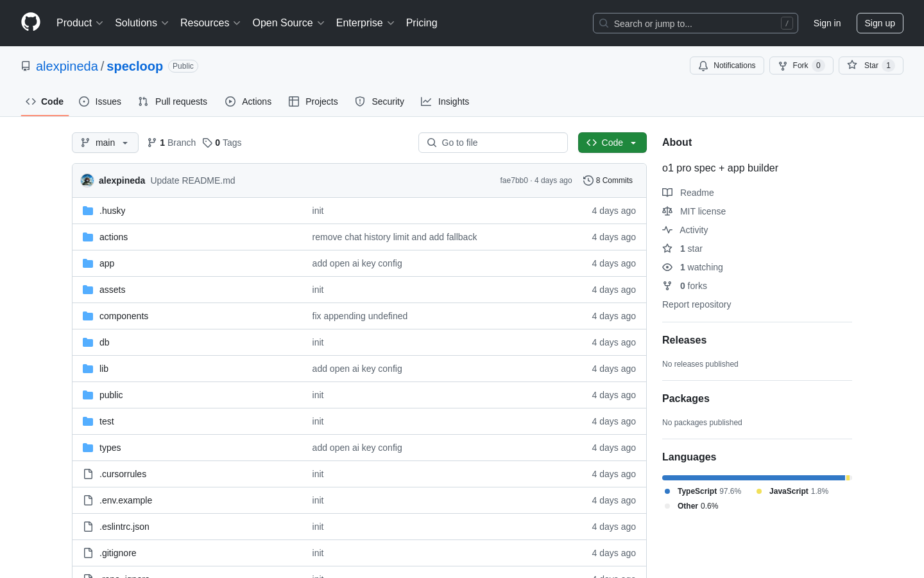Image resolution: width=924 pixels, height=578 pixels.
Task: Open the main branch selector dropdown
Action: [x=105, y=143]
